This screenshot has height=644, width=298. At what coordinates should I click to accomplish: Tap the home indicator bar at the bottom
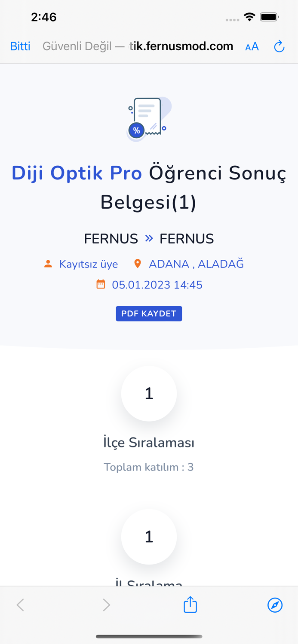[149, 637]
